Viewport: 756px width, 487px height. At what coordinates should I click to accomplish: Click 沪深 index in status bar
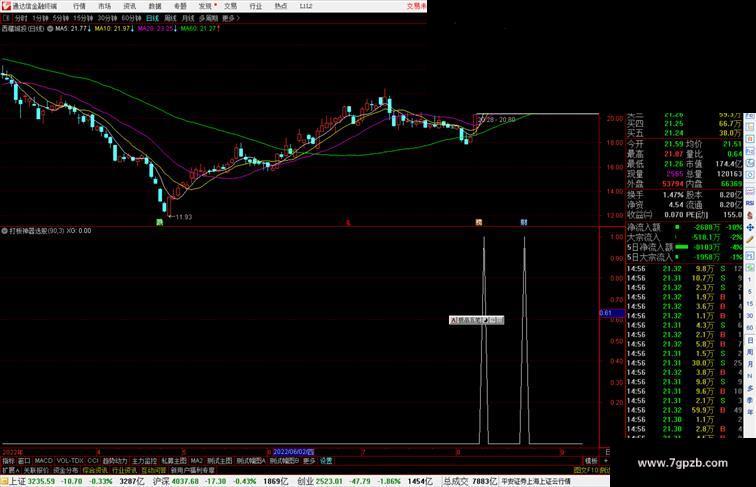[161, 481]
